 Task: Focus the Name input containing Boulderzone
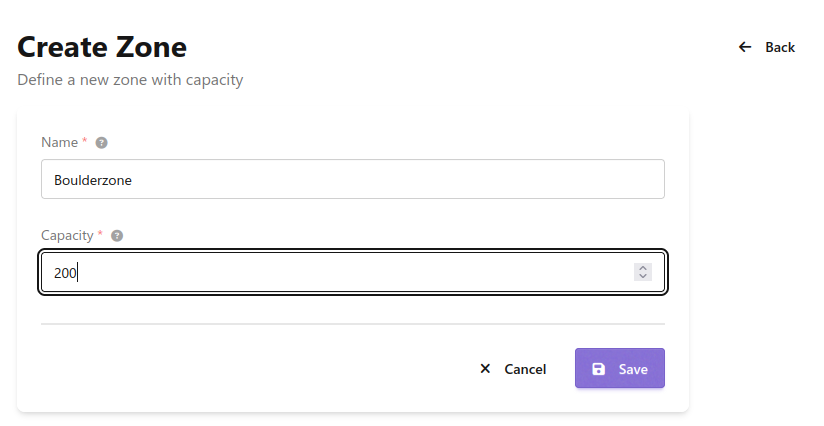pyautogui.click(x=352, y=180)
